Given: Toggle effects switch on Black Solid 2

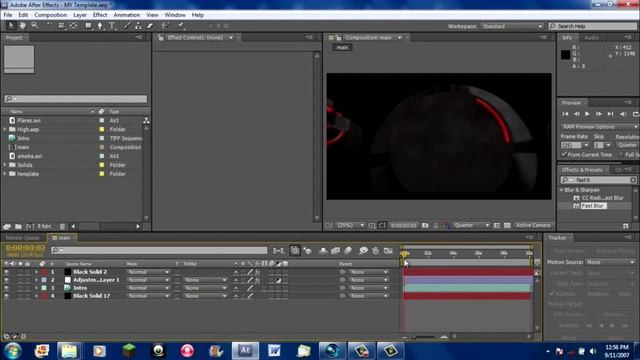Looking at the screenshot, I should (x=258, y=272).
